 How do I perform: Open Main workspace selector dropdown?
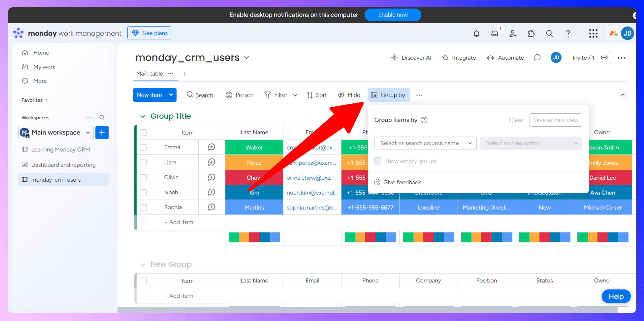pyautogui.click(x=56, y=133)
